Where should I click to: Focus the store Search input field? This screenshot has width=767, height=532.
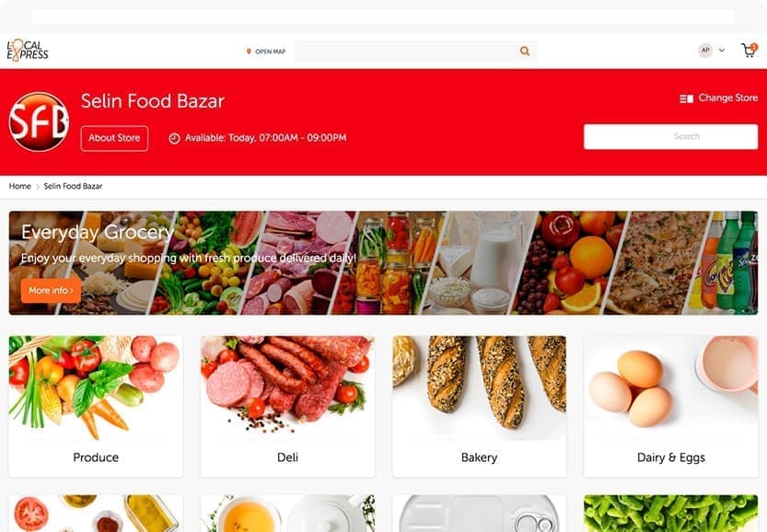(x=670, y=136)
